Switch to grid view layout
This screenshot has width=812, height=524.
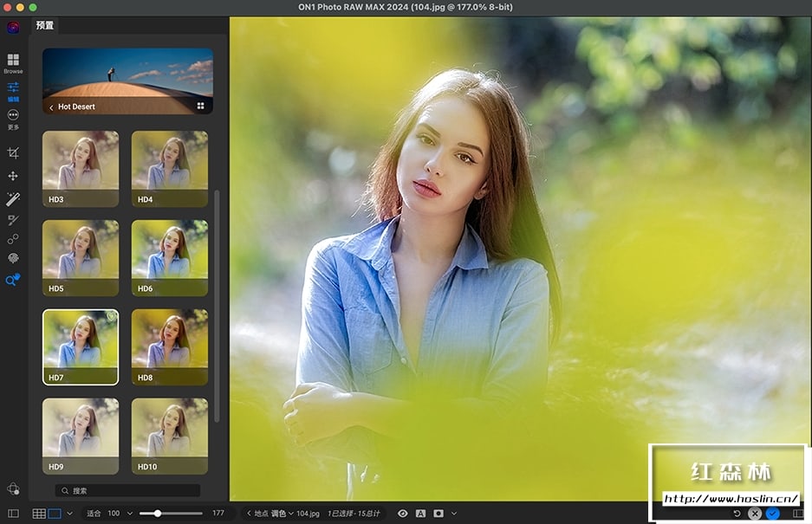[x=39, y=514]
